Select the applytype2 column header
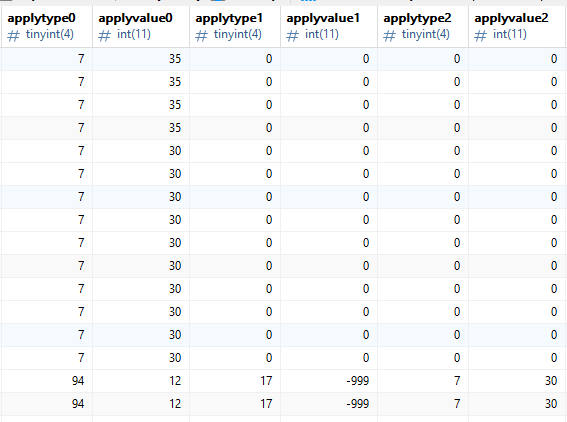 (423, 26)
